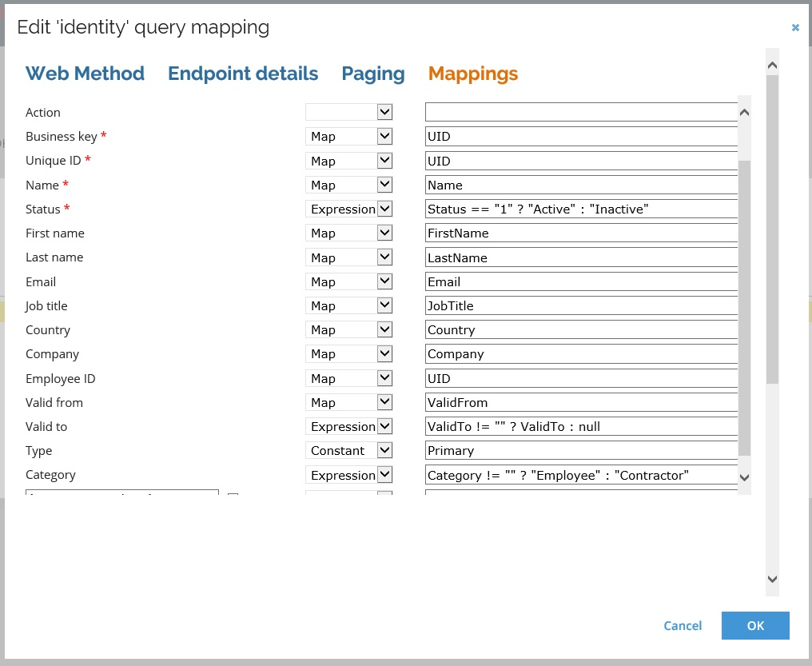Click outer dialog scroll down arrow

(772, 579)
